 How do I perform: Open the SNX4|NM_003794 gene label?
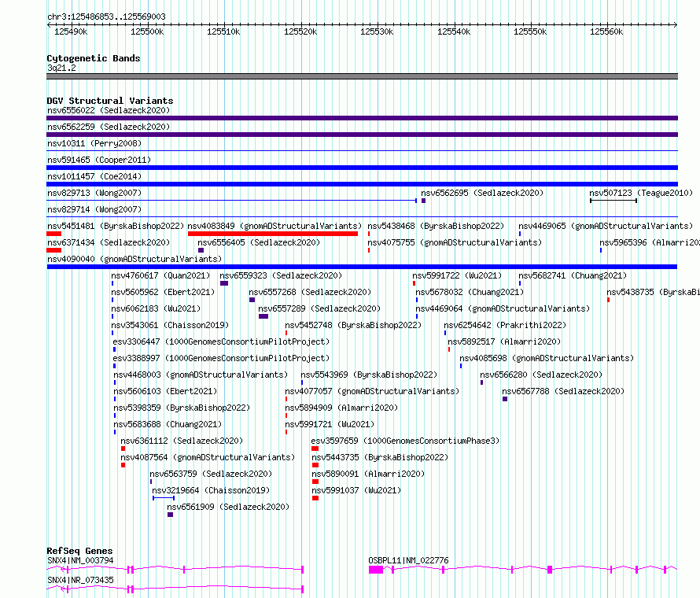point(80,560)
